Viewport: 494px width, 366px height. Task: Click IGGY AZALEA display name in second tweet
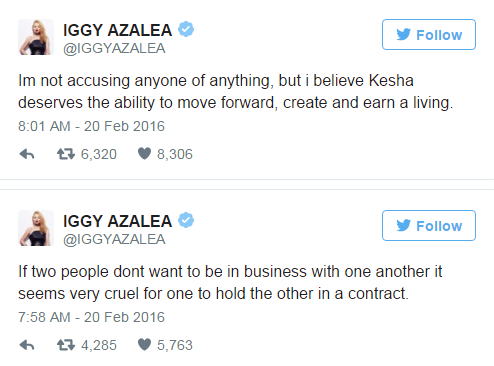118,221
